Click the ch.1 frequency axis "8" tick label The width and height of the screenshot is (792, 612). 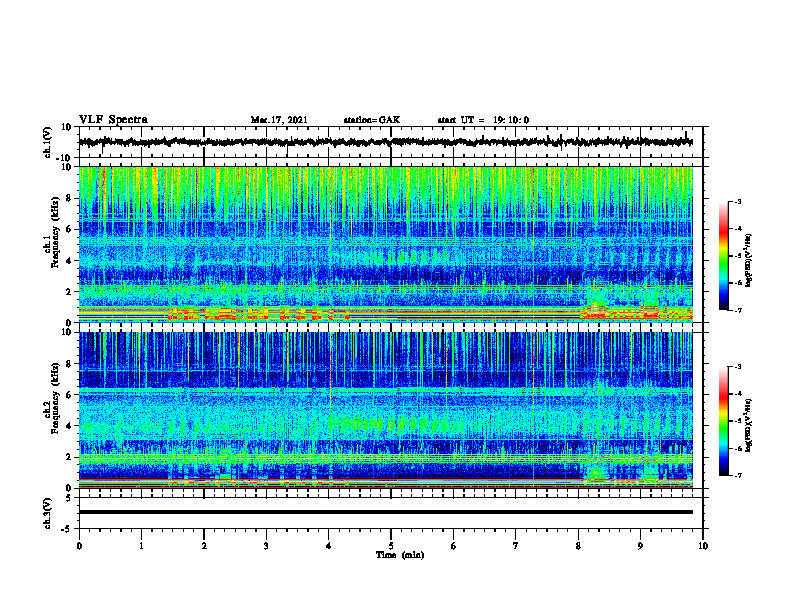coord(69,198)
